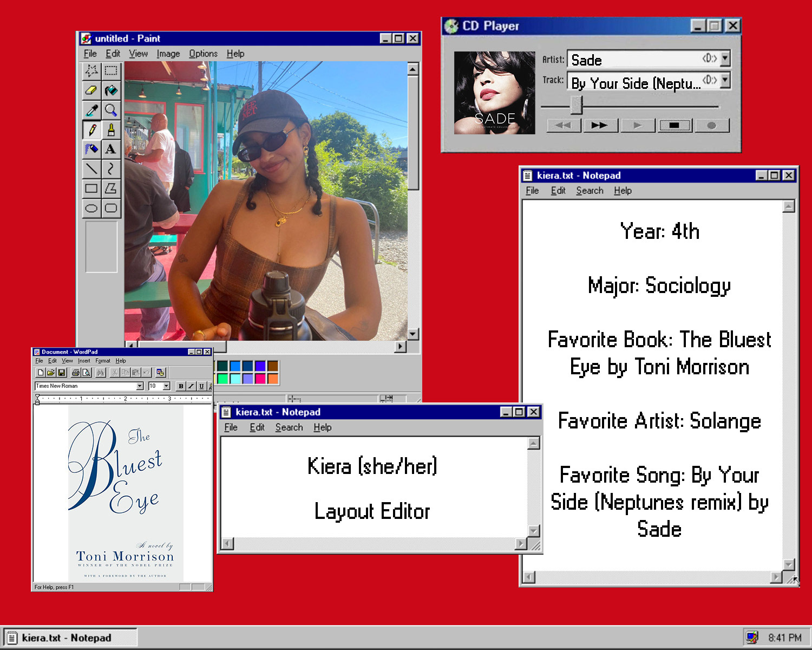Image resolution: width=812 pixels, height=650 pixels.
Task: Open the Format menu in WordPad
Action: [x=103, y=361]
